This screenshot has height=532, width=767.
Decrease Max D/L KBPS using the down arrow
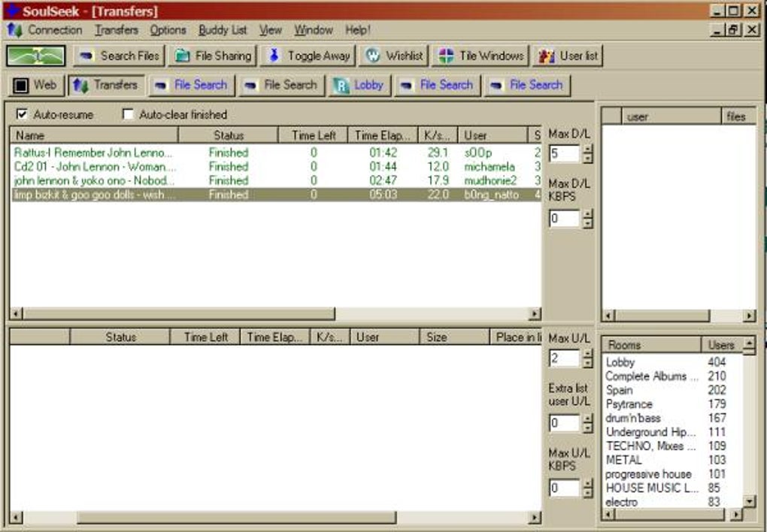click(587, 223)
